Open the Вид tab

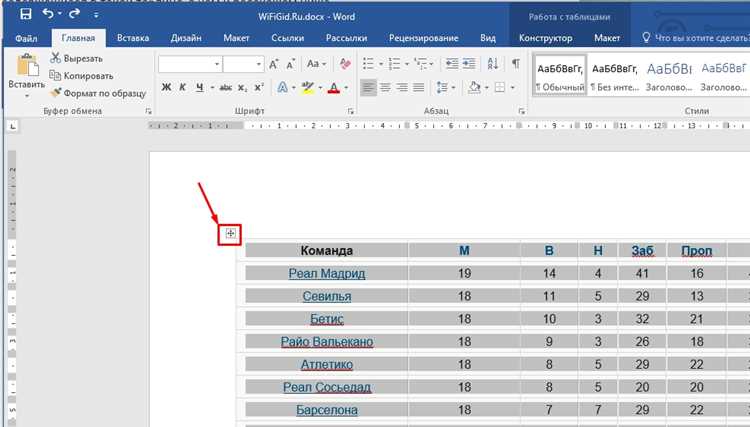[488, 38]
